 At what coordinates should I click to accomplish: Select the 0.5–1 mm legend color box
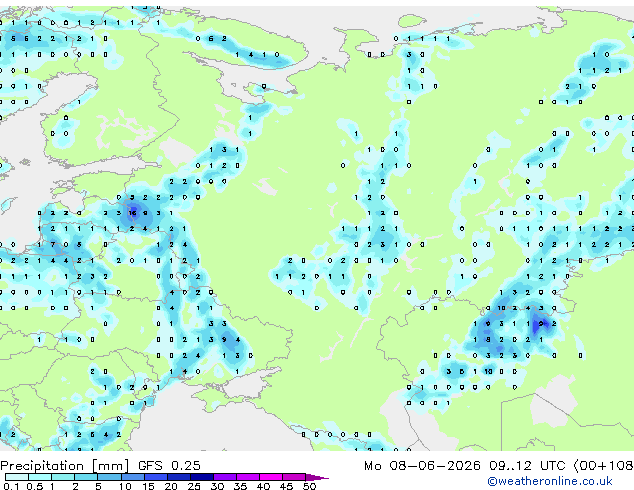40,477
